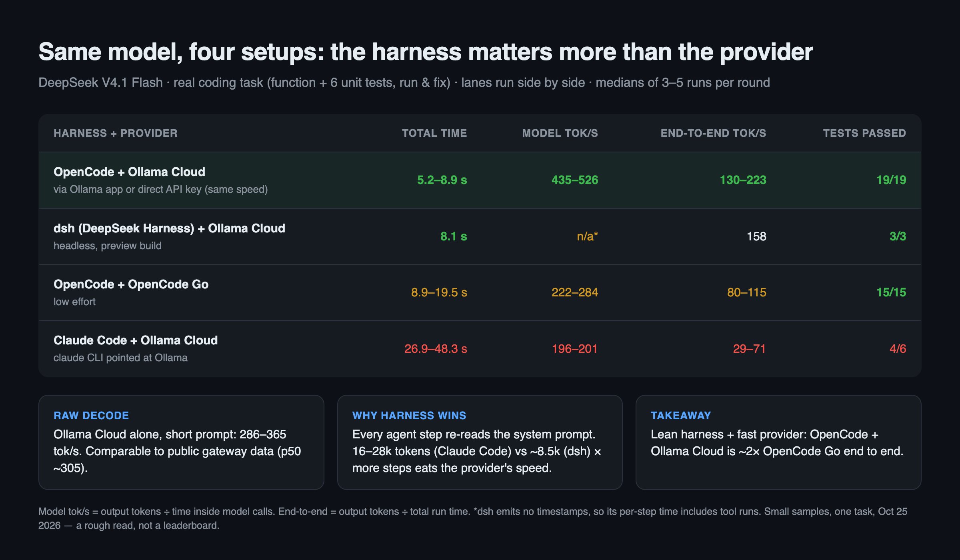Click the 'DeepSeek V4.1 Flash' subtitle line
Viewport: 960px width, 560px height.
[404, 82]
